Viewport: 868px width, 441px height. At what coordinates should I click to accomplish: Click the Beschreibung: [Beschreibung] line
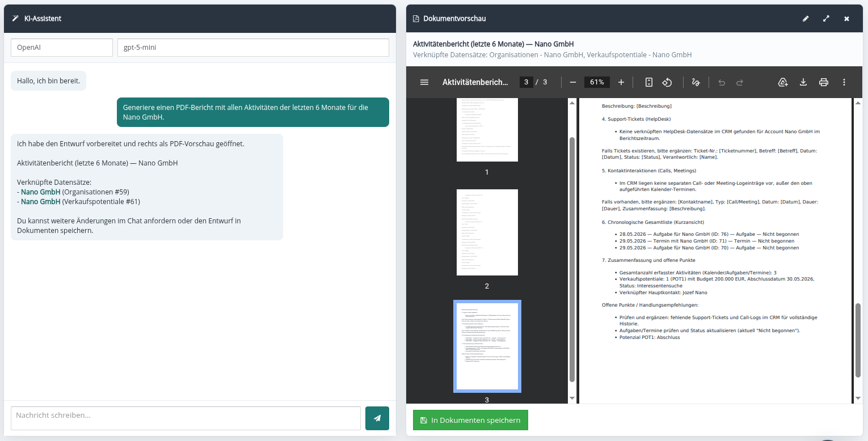[x=637, y=106]
